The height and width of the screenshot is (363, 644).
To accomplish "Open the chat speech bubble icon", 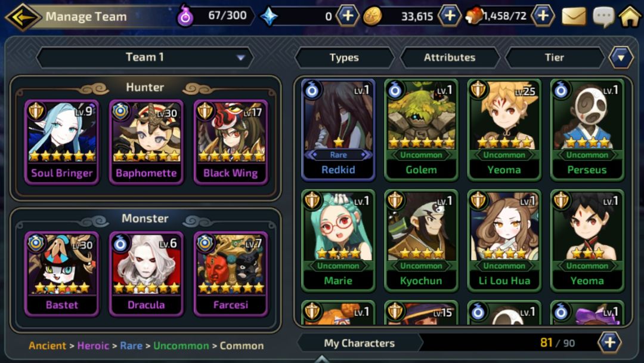I will [x=603, y=17].
